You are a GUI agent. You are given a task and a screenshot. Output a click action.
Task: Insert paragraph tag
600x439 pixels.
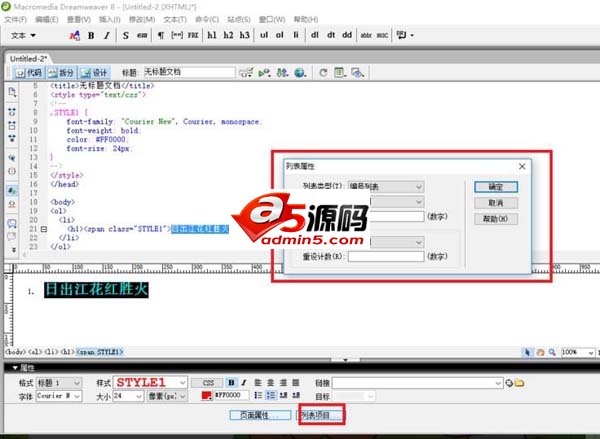[x=161, y=35]
